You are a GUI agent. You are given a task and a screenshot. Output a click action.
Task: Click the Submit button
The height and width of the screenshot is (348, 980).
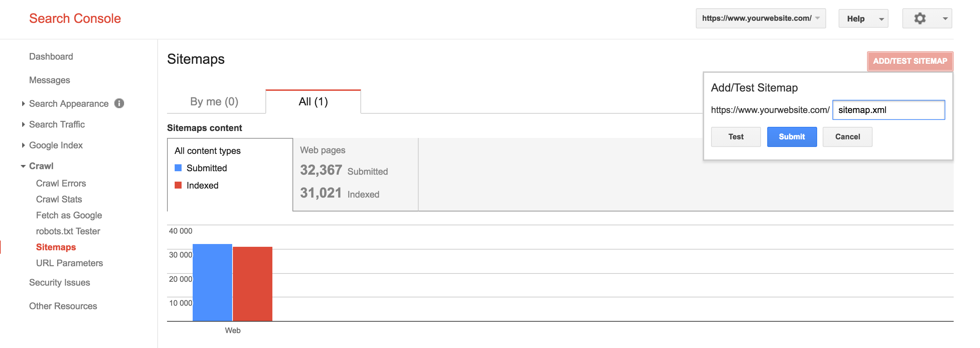pyautogui.click(x=791, y=137)
